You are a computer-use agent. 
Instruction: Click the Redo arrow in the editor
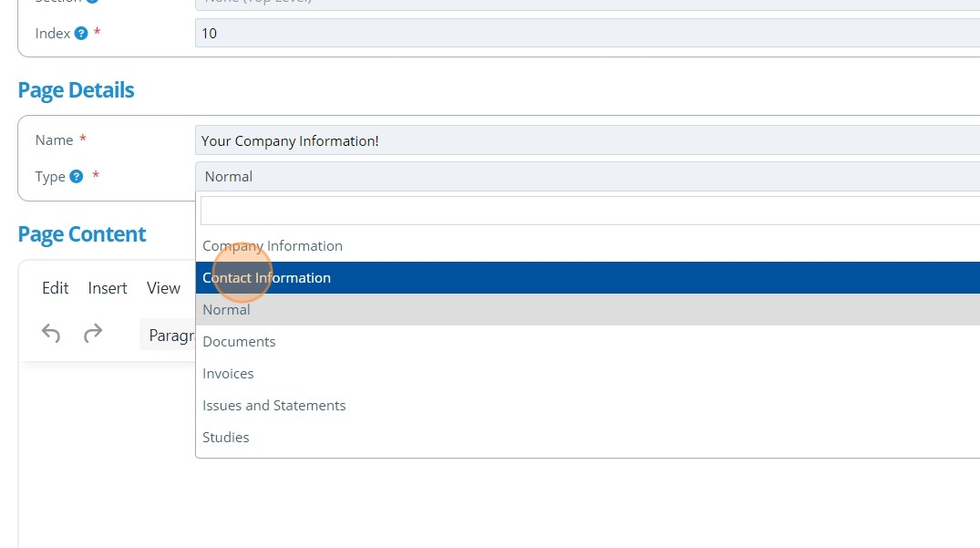click(x=93, y=334)
